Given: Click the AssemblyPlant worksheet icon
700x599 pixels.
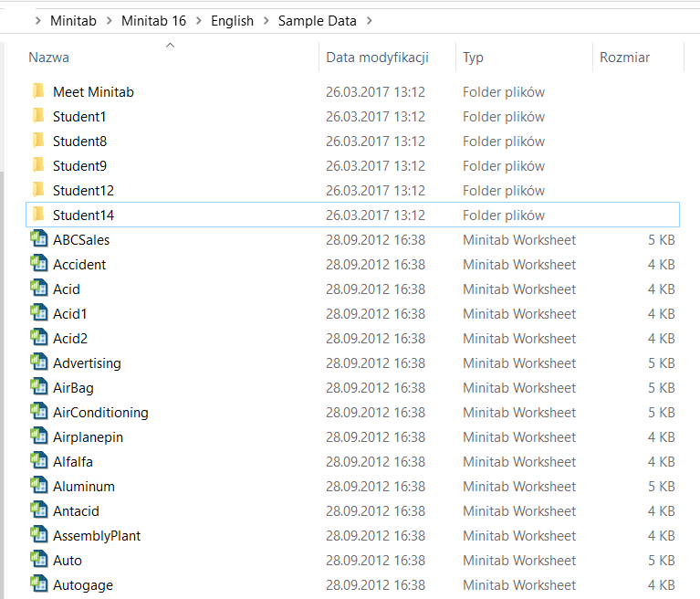Looking at the screenshot, I should 39,534.
